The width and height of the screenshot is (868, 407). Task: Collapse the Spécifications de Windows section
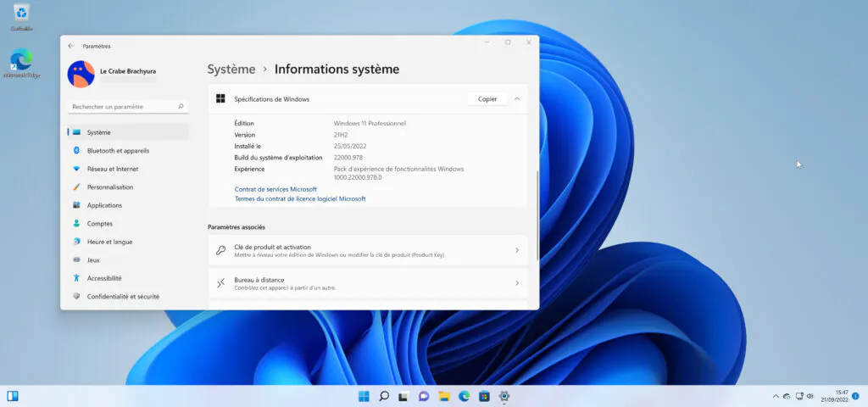pyautogui.click(x=517, y=99)
